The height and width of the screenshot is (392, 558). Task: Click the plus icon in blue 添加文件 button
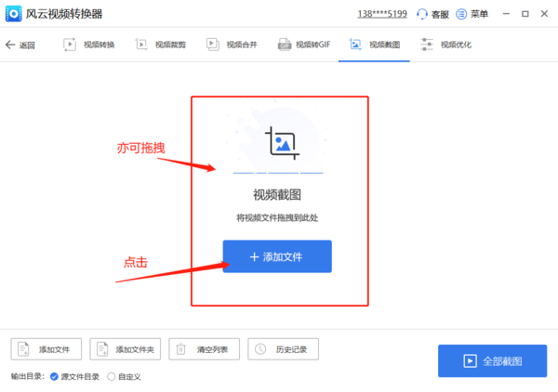point(254,257)
